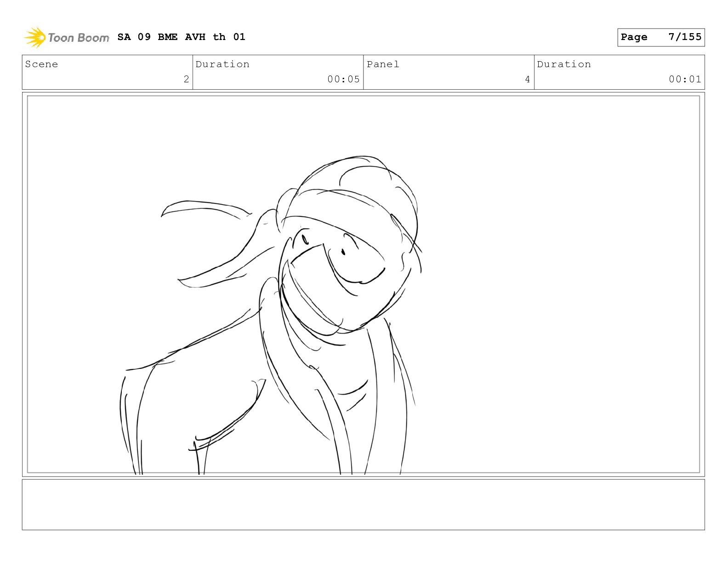Click the Toon Boom logo
Viewport: 728px width, 563px height.
pyautogui.click(x=67, y=37)
